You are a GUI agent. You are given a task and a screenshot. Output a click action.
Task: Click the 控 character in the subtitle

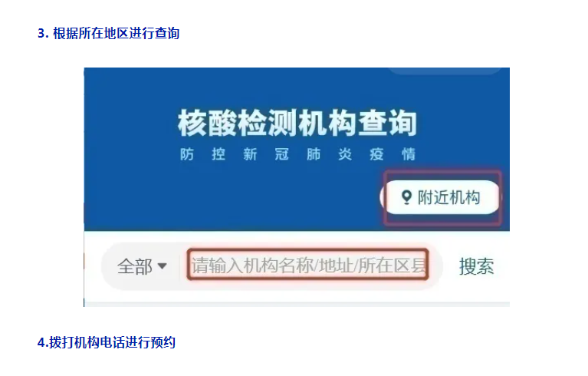(x=218, y=154)
